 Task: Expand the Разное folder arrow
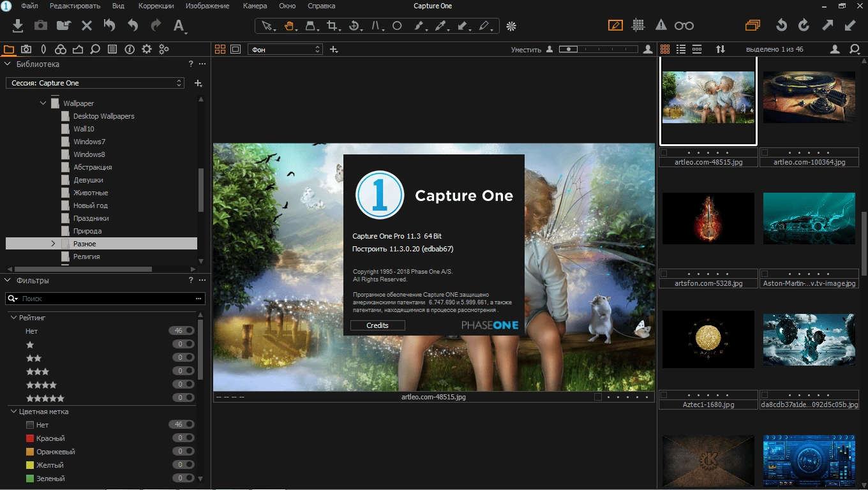[54, 244]
